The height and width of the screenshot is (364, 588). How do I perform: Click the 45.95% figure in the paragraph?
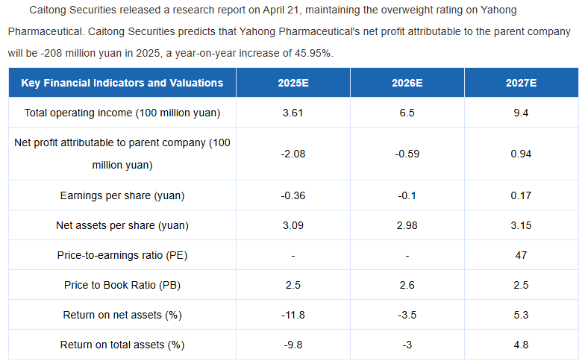(x=313, y=53)
